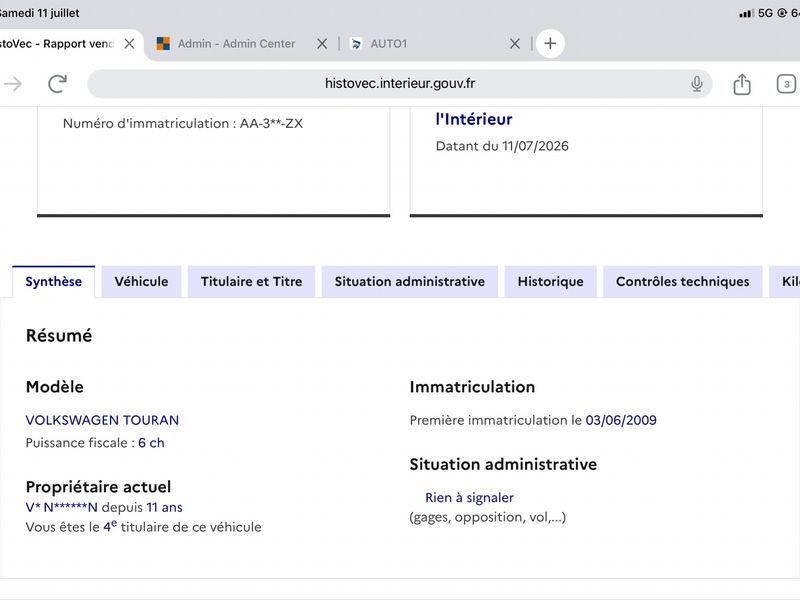Open the share sheet icon
This screenshot has width=800, height=600.
(x=742, y=84)
